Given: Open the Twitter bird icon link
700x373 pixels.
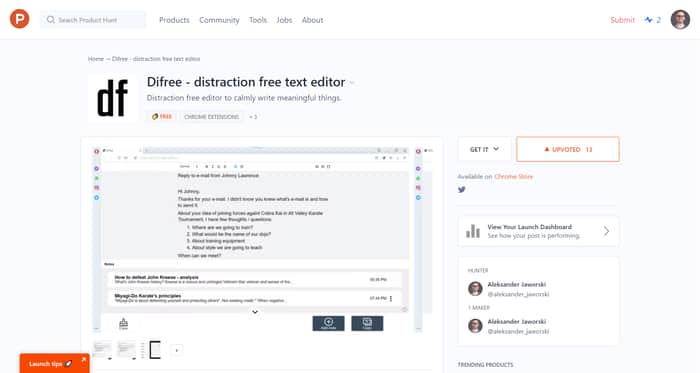Looking at the screenshot, I should [462, 190].
